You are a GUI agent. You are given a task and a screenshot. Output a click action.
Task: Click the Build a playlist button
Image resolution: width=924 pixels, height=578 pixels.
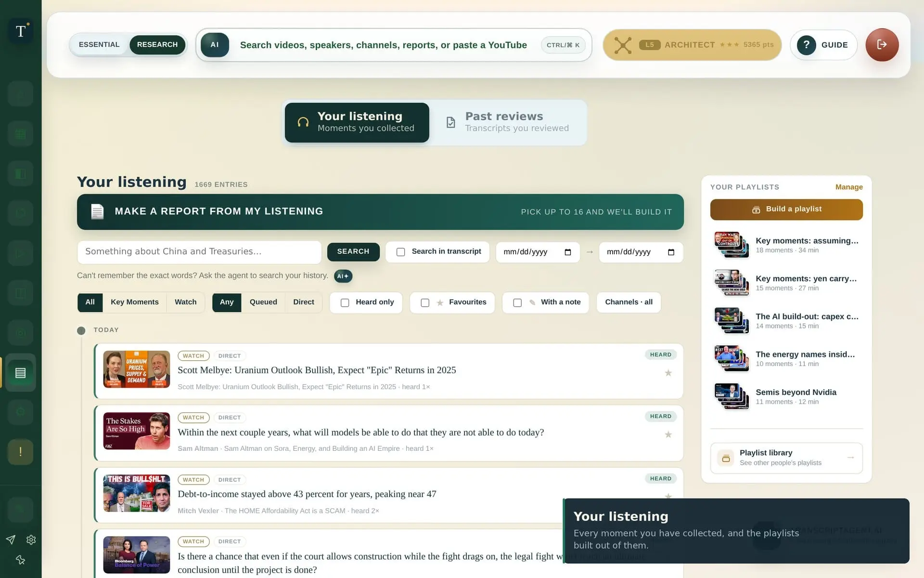coord(786,210)
